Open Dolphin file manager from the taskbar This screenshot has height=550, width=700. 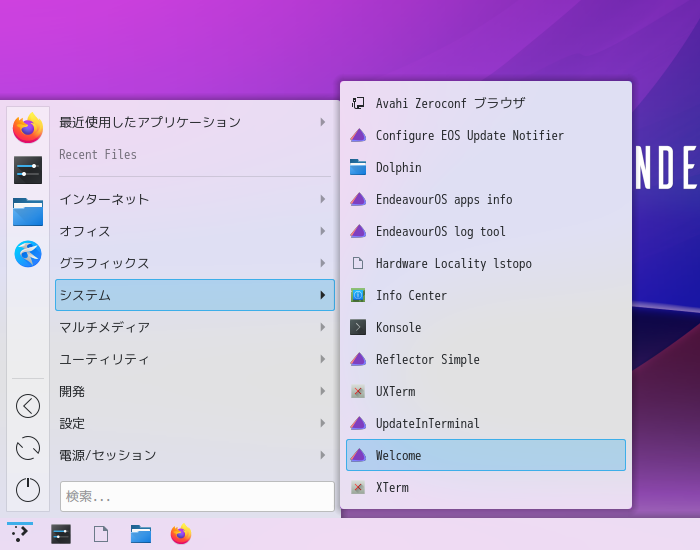141,534
